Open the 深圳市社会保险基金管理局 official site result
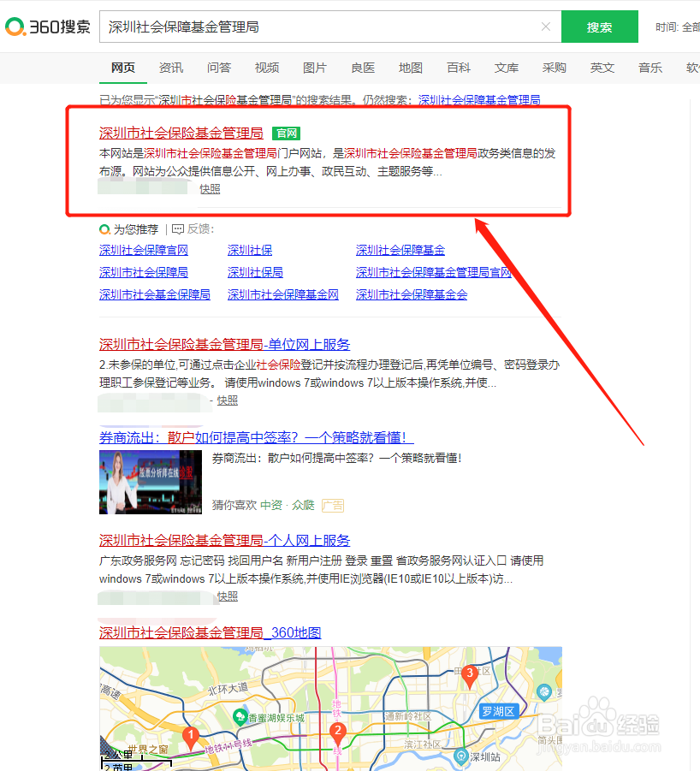 click(181, 133)
